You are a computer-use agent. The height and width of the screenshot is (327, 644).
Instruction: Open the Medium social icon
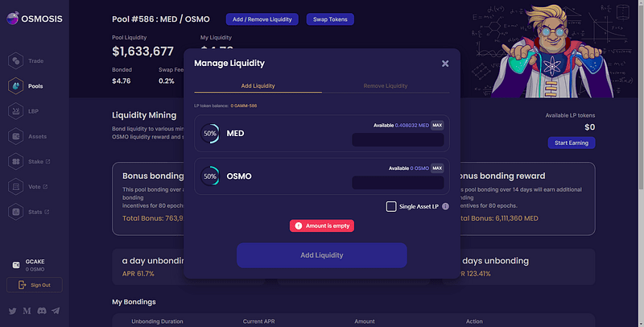pyautogui.click(x=27, y=311)
